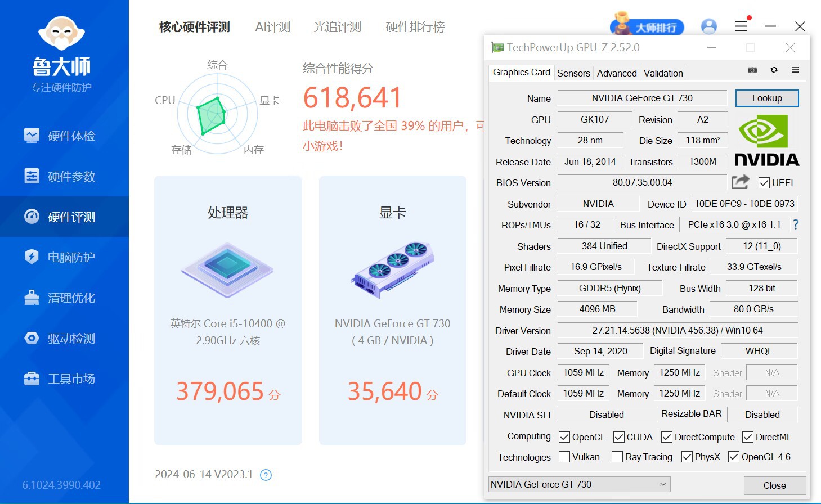The width and height of the screenshot is (821, 504).
Task: Click the 硬件体检 monitor icon
Action: click(x=32, y=136)
